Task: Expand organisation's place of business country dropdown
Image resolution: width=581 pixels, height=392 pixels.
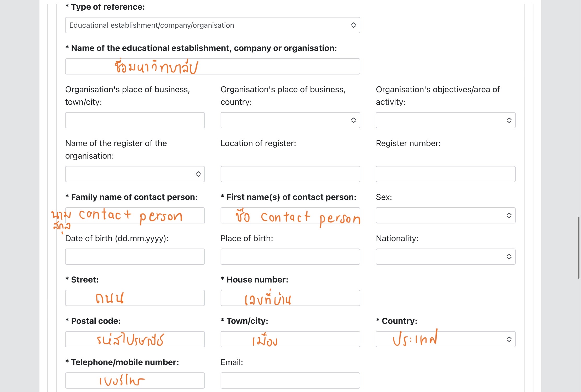Action: (x=290, y=120)
